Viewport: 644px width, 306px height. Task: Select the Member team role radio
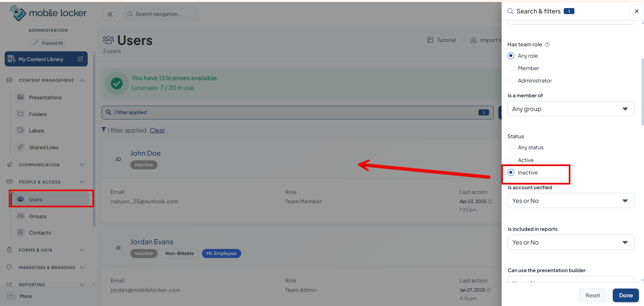pos(511,68)
